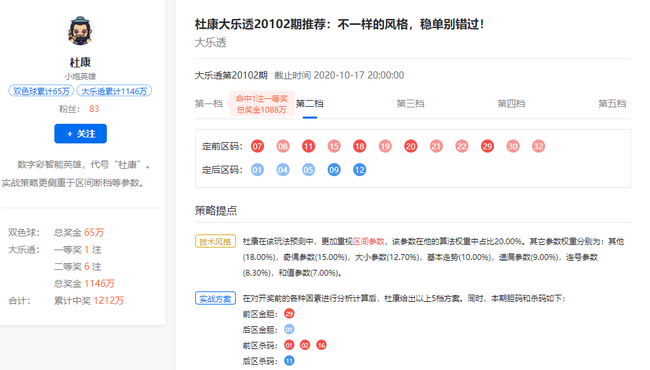Click blue back ball 05
This screenshot has height=370, width=650.
(x=308, y=170)
